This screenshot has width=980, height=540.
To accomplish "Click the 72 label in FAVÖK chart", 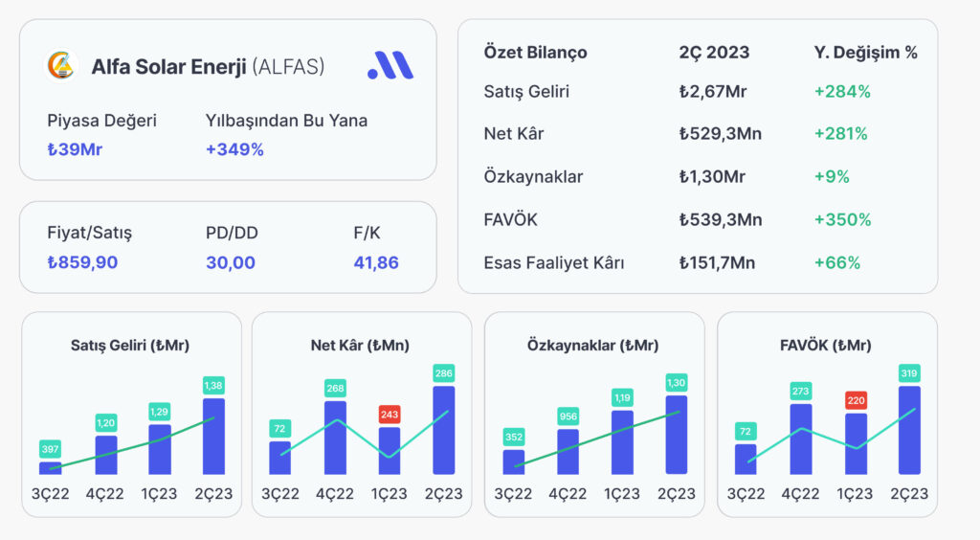I will pos(746,431).
